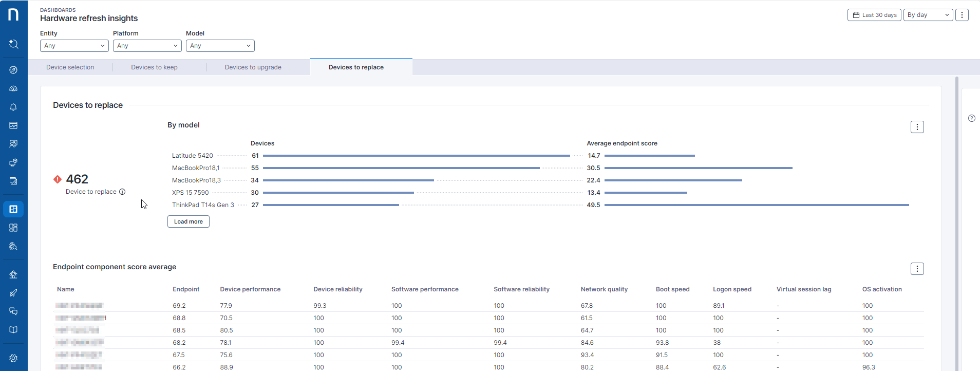Click the Load more button
The height and width of the screenshot is (371, 980).
point(188,221)
